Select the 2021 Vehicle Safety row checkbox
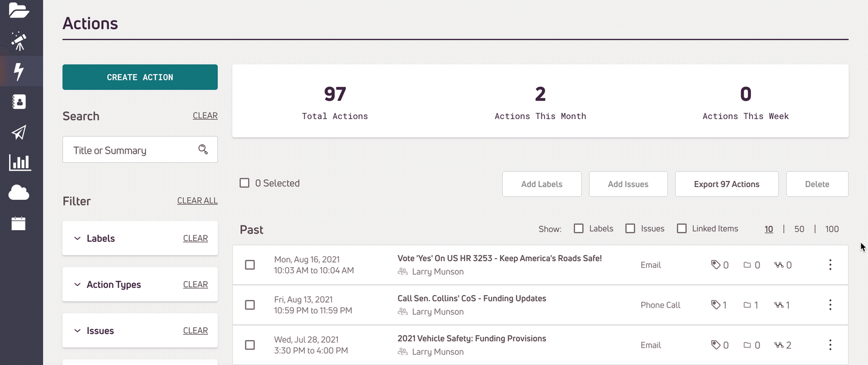The height and width of the screenshot is (365, 868). click(250, 345)
